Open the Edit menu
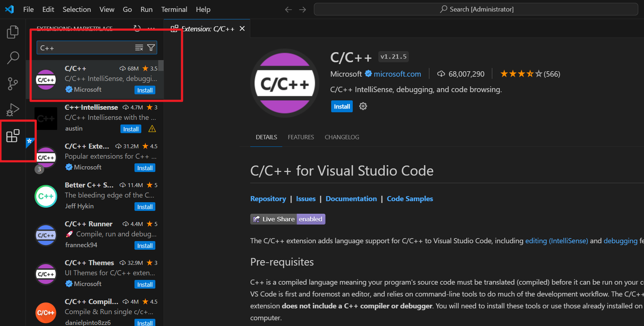644x326 pixels. pyautogui.click(x=48, y=9)
